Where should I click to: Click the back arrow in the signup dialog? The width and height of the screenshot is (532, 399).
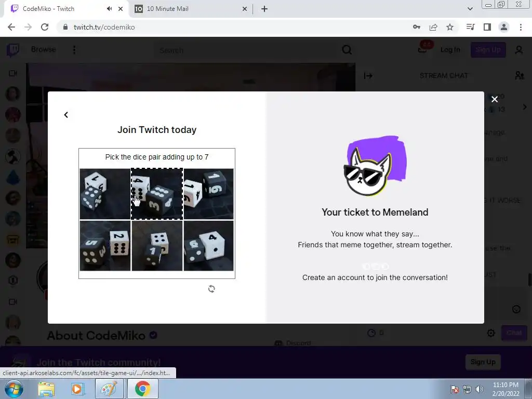pos(66,115)
